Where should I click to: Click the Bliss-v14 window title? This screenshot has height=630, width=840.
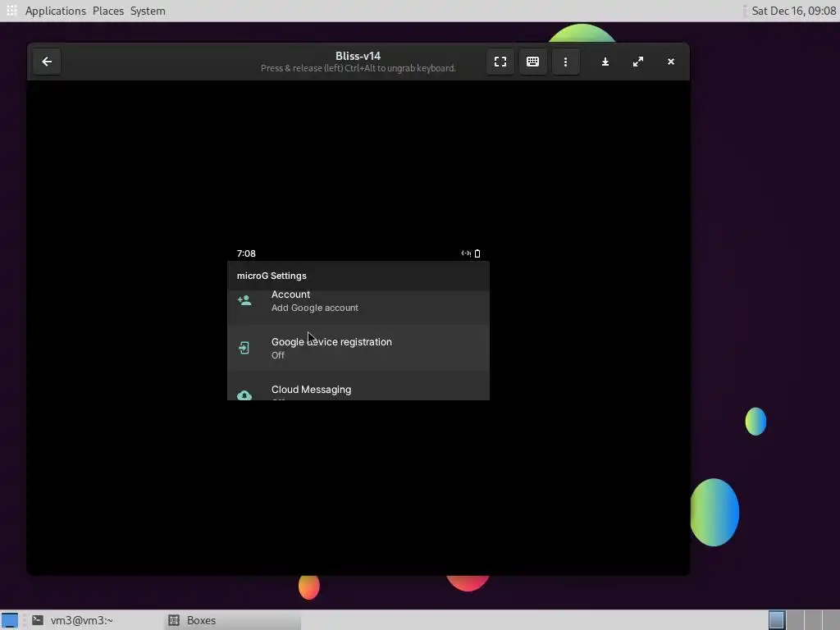(x=358, y=56)
